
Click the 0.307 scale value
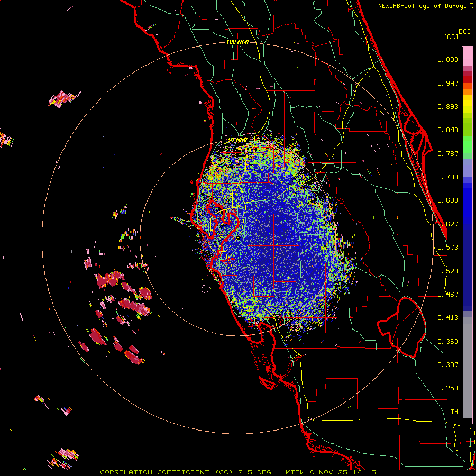click(448, 365)
